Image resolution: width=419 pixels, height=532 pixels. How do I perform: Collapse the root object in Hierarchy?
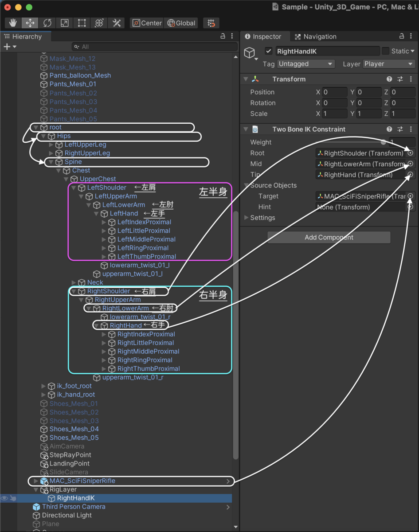[x=36, y=127]
